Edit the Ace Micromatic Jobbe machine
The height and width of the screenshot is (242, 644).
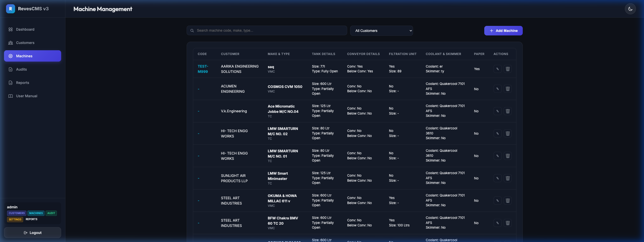497,111
